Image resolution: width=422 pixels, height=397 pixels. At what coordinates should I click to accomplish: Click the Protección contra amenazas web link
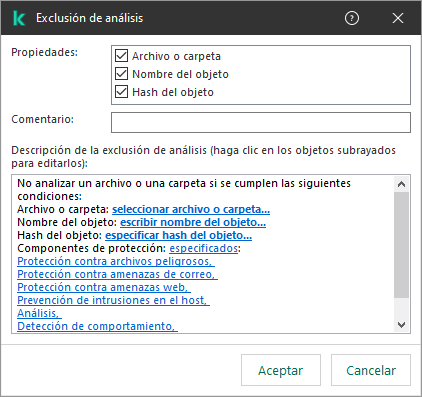(x=104, y=287)
